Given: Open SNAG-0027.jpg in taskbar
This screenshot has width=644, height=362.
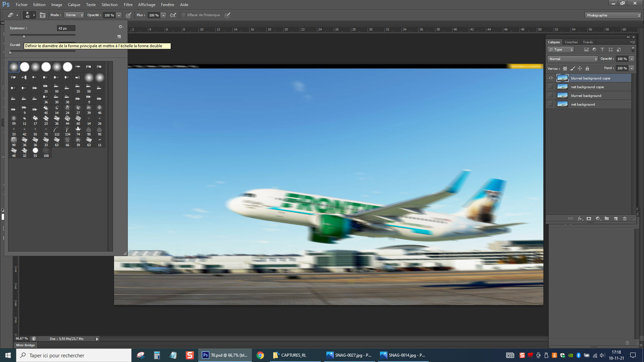Looking at the screenshot, I should point(348,355).
